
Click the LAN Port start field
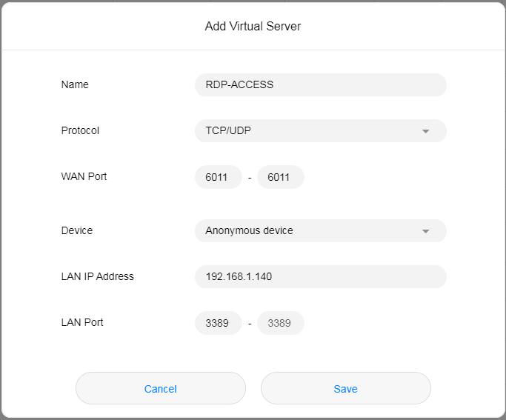(218, 323)
